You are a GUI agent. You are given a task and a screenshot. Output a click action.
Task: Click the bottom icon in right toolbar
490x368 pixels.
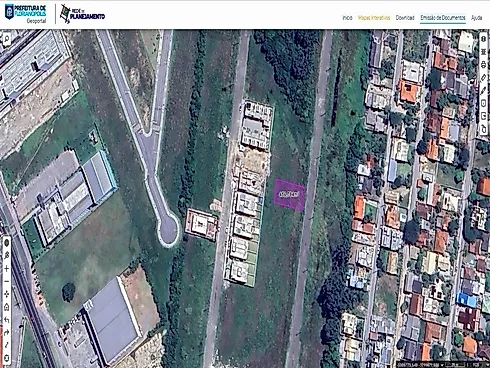coord(484,129)
